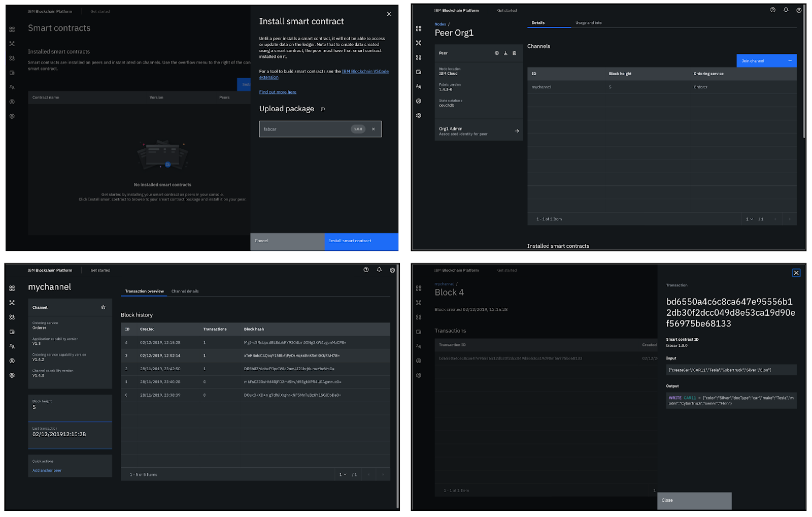This screenshot has width=812, height=517.
Task: Open user profile icon on mychannel screen
Action: coord(392,270)
